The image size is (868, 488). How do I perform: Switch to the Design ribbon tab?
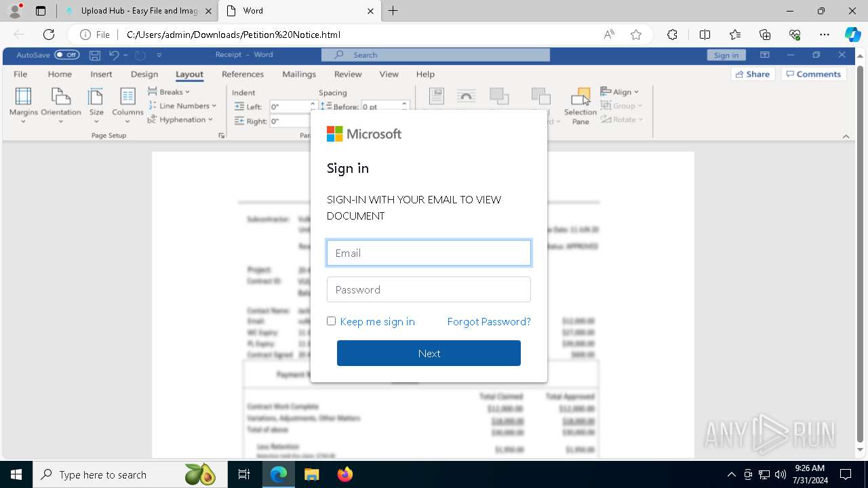[144, 75]
